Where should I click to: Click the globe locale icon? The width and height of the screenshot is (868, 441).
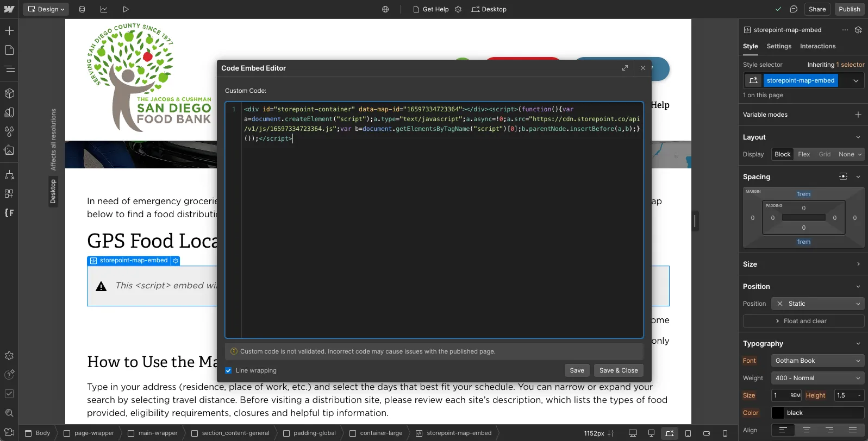tap(385, 9)
